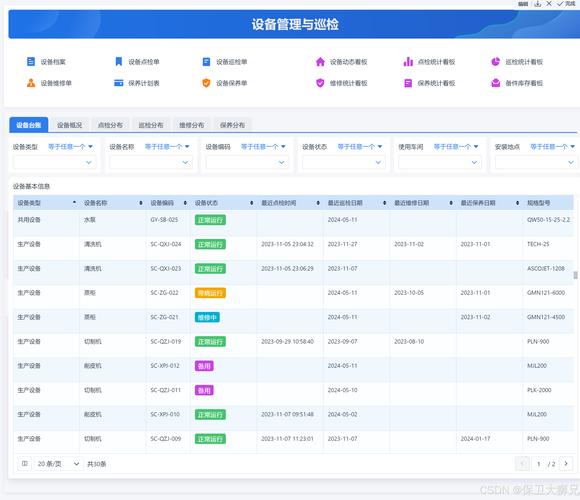Click 正常运行 badge for GY-SB-025
The image size is (580, 500).
tap(210, 220)
